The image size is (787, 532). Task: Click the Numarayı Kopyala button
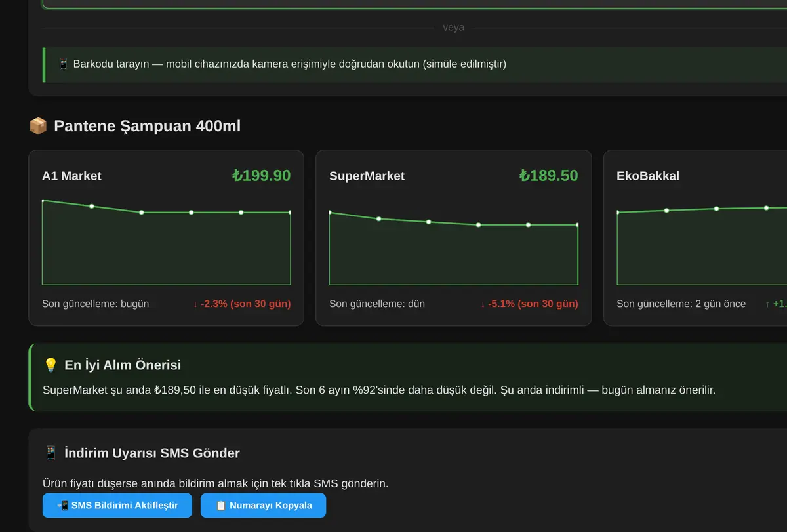click(263, 506)
